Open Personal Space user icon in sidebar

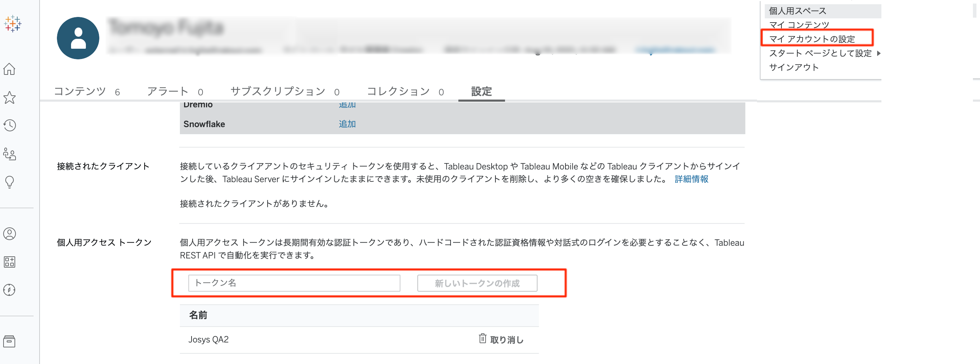10,233
